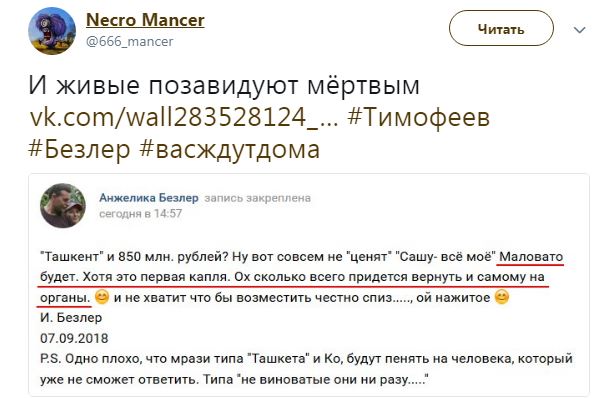Open the vk.com/wall283528124 link
This screenshot has width=615, height=398.
coord(184,117)
